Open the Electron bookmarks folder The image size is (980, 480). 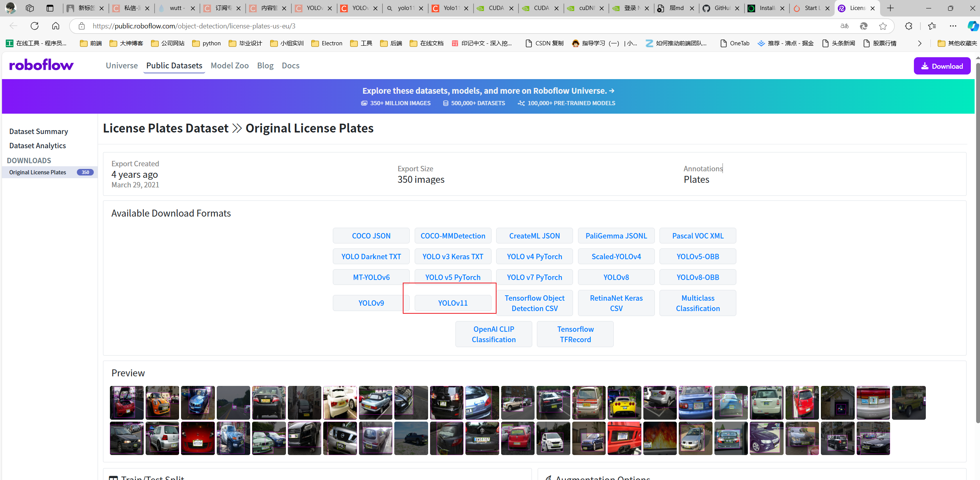click(x=327, y=43)
